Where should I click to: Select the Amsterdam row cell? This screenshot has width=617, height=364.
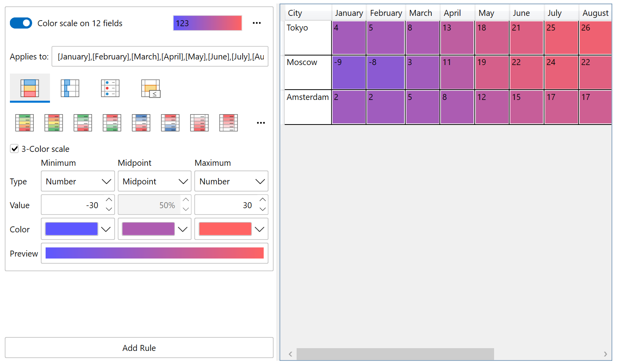coord(308,107)
